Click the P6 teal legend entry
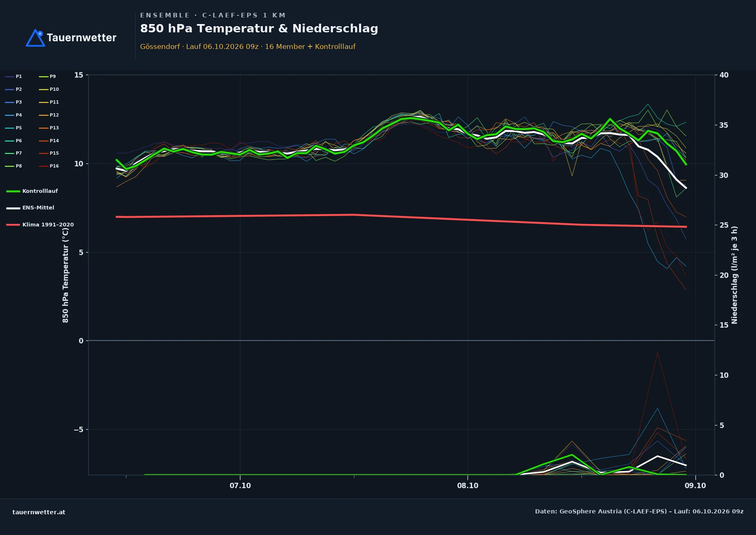756x535 pixels. (x=14, y=141)
